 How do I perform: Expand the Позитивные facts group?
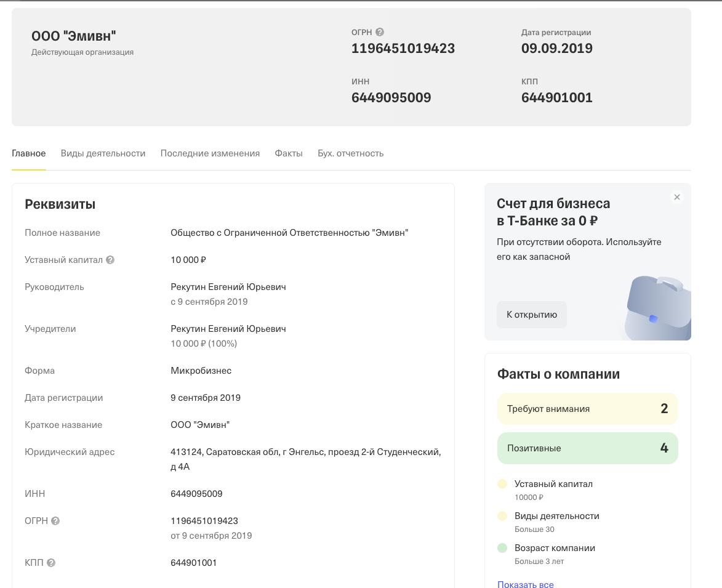pos(588,448)
